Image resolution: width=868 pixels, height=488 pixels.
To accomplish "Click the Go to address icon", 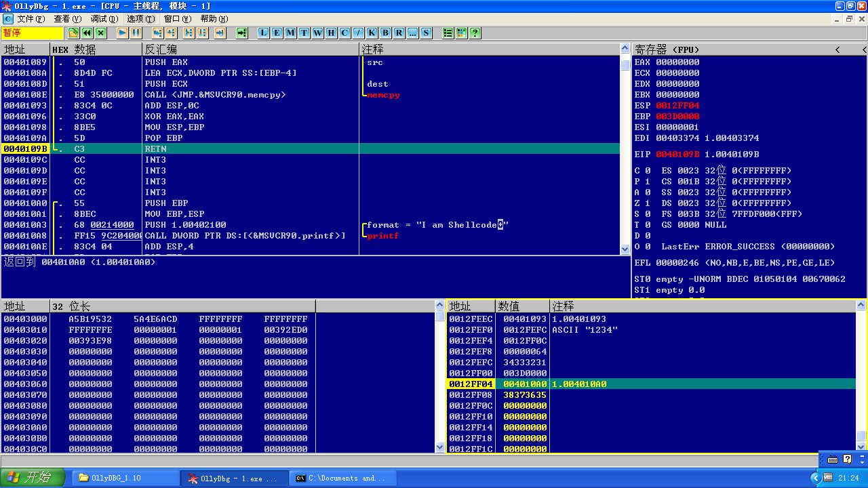I will click(x=242, y=33).
